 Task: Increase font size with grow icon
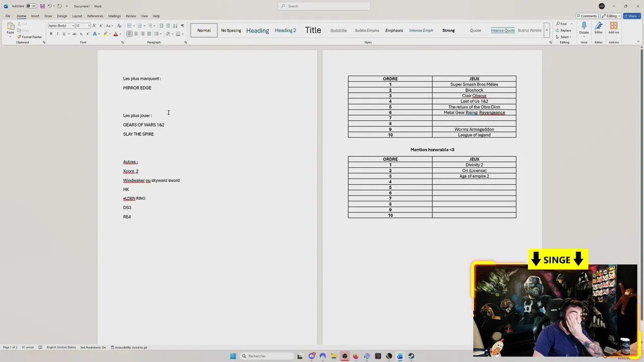(x=96, y=26)
